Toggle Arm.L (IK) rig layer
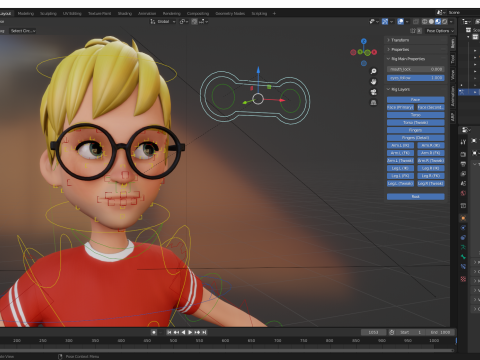The width and height of the screenshot is (480, 360). pyautogui.click(x=400, y=145)
